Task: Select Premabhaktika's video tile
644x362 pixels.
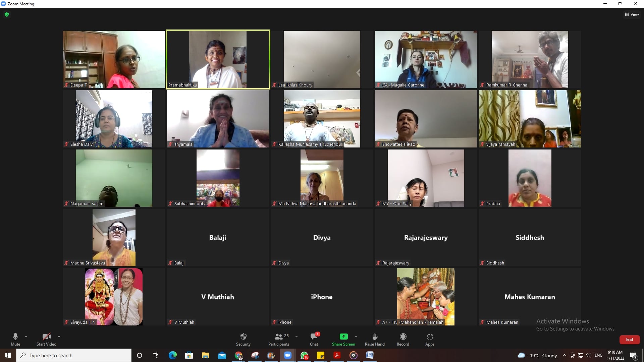Action: pyautogui.click(x=218, y=59)
